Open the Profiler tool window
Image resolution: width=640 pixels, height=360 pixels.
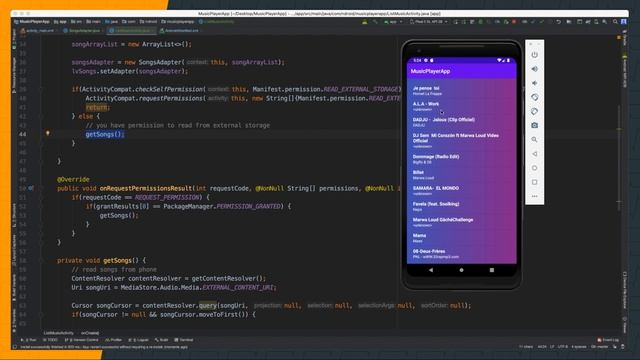[x=114, y=340]
